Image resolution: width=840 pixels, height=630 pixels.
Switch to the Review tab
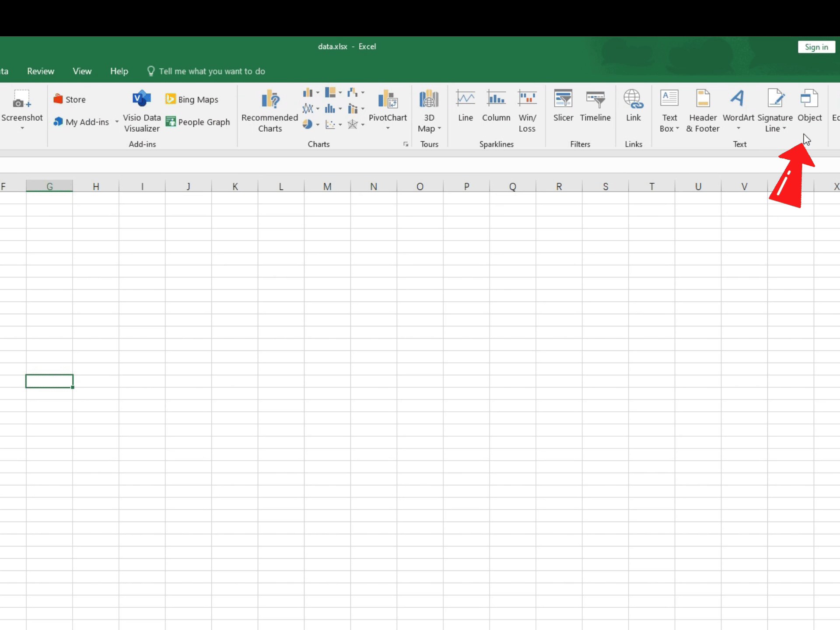(x=41, y=71)
